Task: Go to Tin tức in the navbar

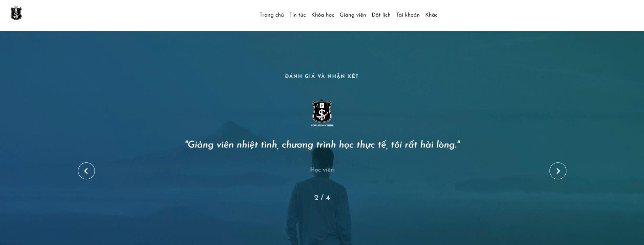Action: point(297,15)
